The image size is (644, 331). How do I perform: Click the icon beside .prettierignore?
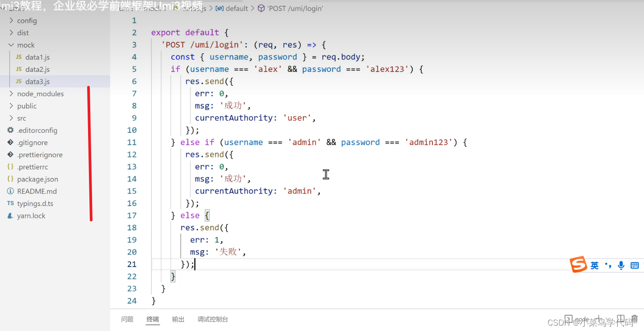coord(10,155)
